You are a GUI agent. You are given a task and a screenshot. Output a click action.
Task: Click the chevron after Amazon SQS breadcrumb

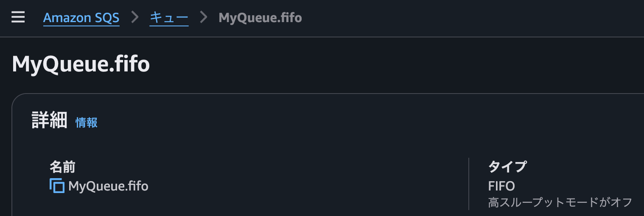135,17
